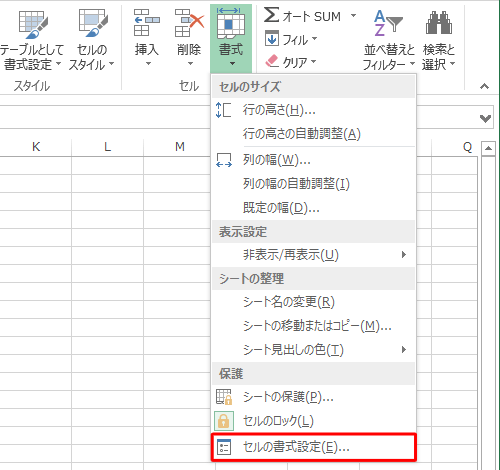The height and width of the screenshot is (470, 500).
Task: Click the row height icon in menu
Action: click(223, 110)
